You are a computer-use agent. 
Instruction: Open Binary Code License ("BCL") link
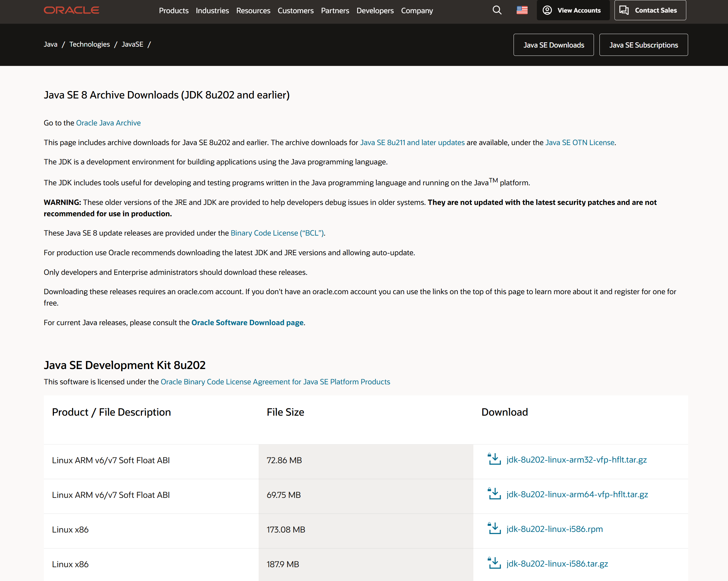277,233
